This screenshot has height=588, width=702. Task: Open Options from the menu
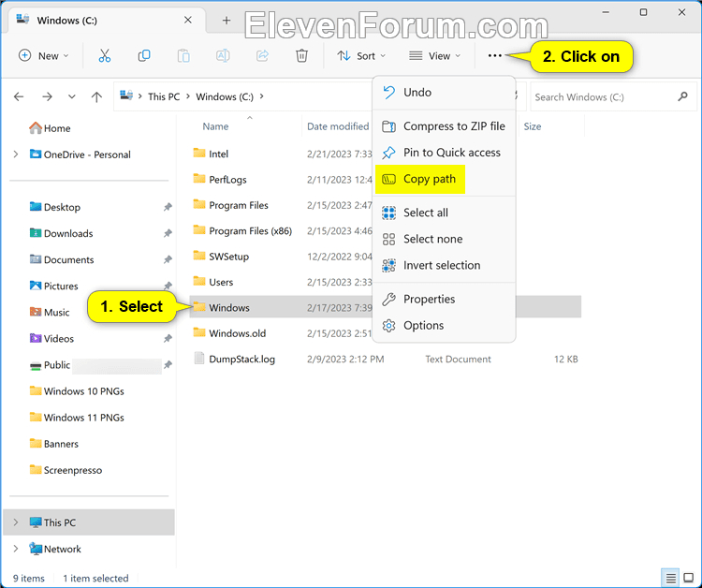pyautogui.click(x=444, y=325)
